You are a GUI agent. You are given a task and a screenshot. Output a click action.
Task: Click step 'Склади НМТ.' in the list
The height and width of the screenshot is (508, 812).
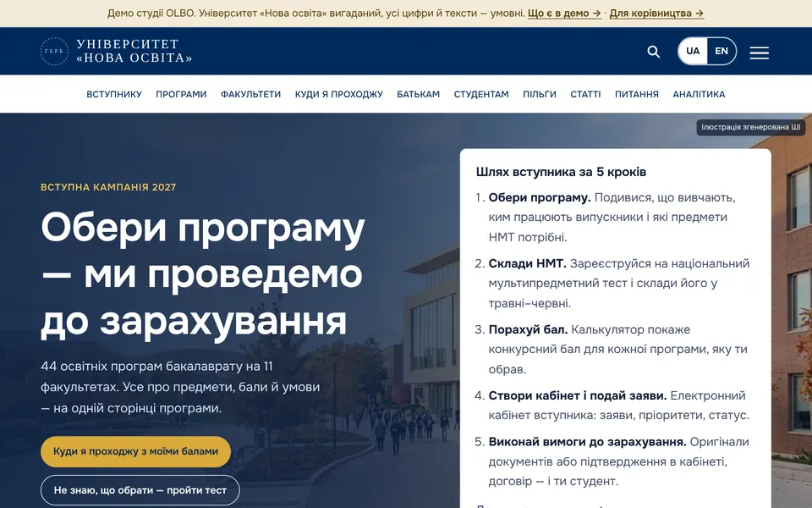pos(527,264)
